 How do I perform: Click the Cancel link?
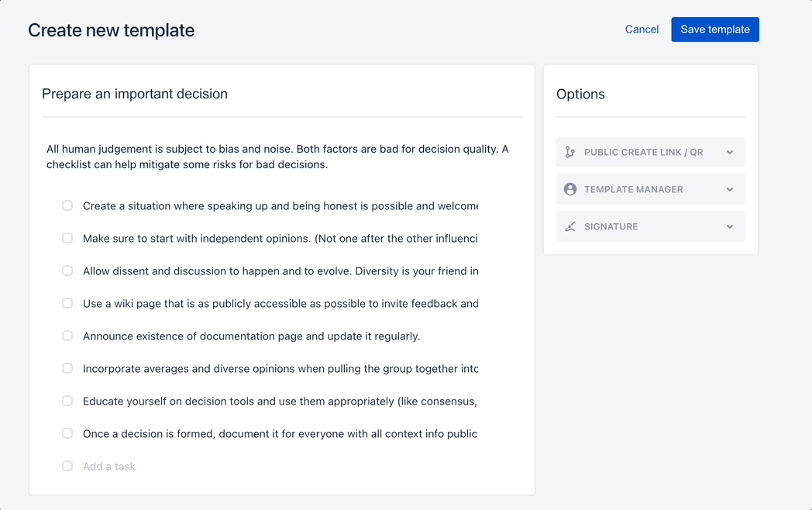tap(642, 29)
